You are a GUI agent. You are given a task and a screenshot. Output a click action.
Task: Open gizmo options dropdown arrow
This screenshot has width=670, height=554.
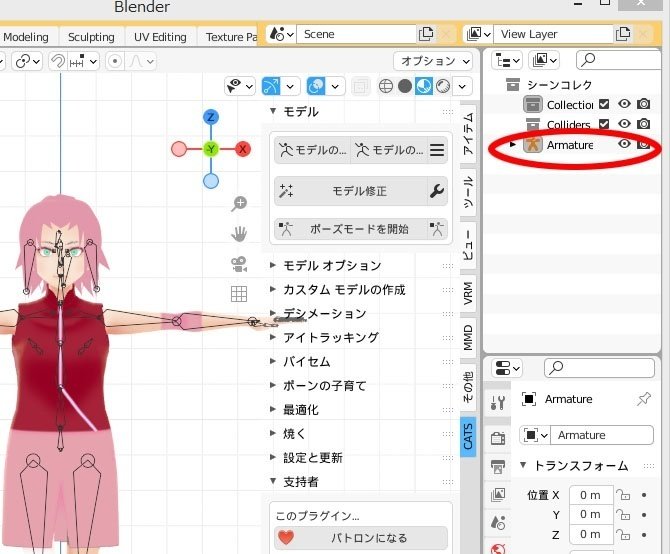click(290, 86)
